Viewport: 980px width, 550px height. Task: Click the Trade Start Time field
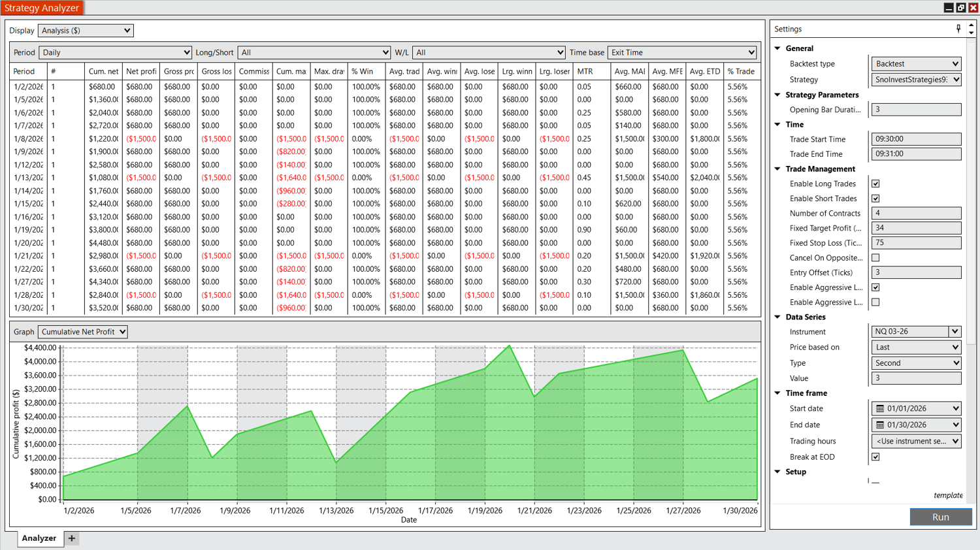pos(916,139)
